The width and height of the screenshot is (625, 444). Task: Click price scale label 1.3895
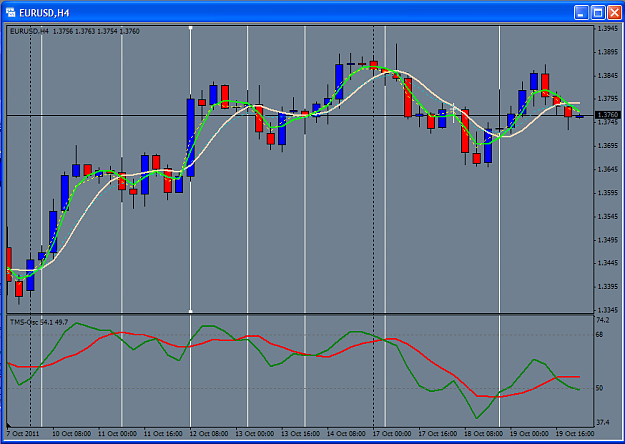(x=607, y=52)
